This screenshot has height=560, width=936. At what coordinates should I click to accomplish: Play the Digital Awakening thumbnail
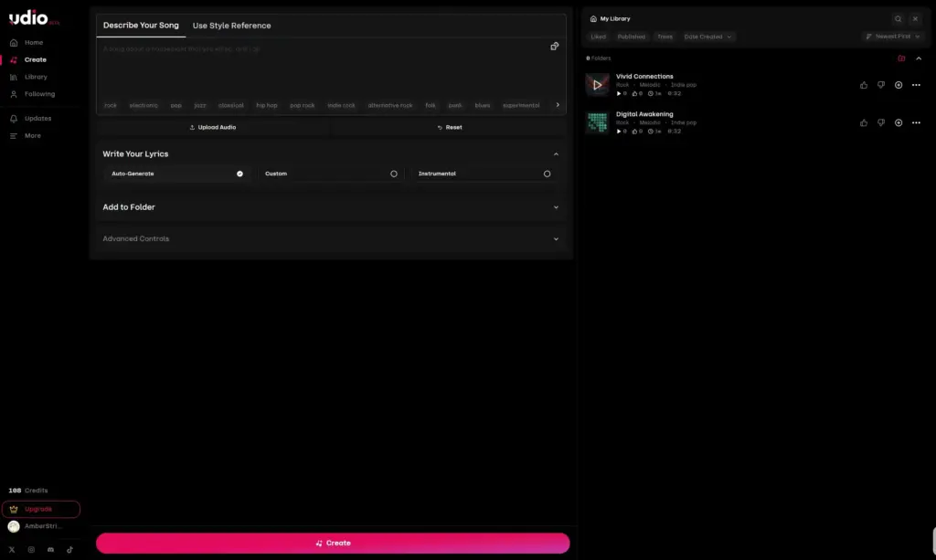point(598,122)
